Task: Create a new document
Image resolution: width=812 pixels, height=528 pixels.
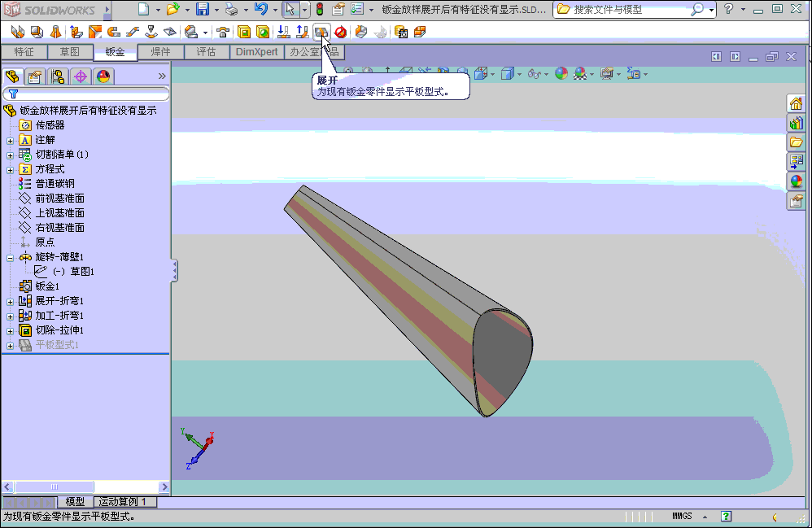Action: pos(143,9)
